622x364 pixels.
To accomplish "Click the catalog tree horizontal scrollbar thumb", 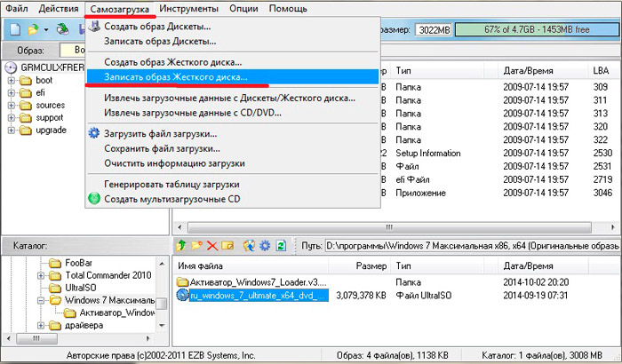I will coord(36,338).
